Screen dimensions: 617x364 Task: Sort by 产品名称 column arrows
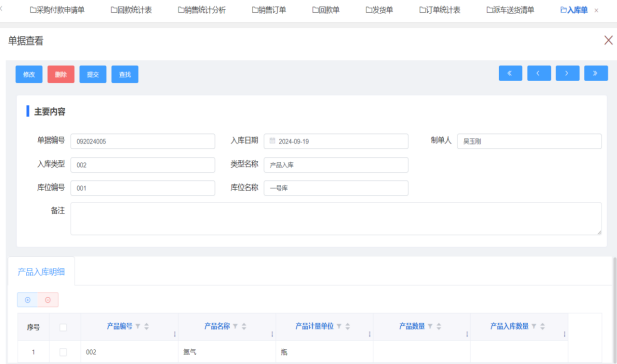pyautogui.click(x=244, y=326)
